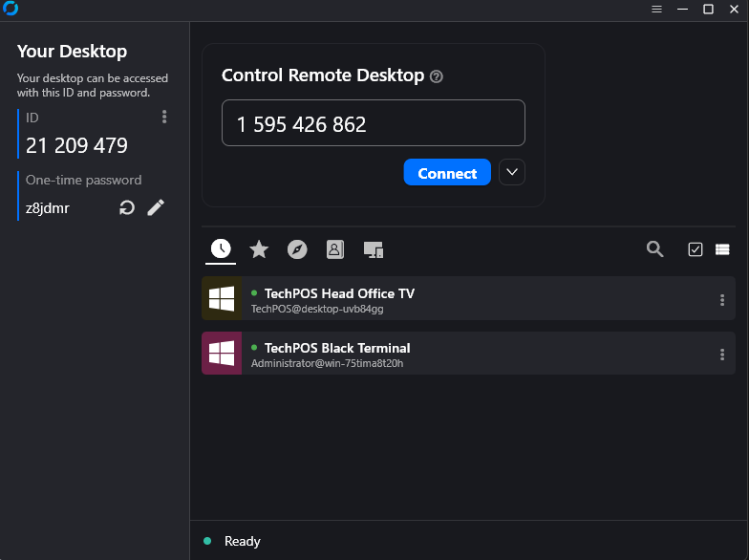This screenshot has width=749, height=560.
Task: Edit the one-time password with pencil icon
Action: [x=156, y=207]
